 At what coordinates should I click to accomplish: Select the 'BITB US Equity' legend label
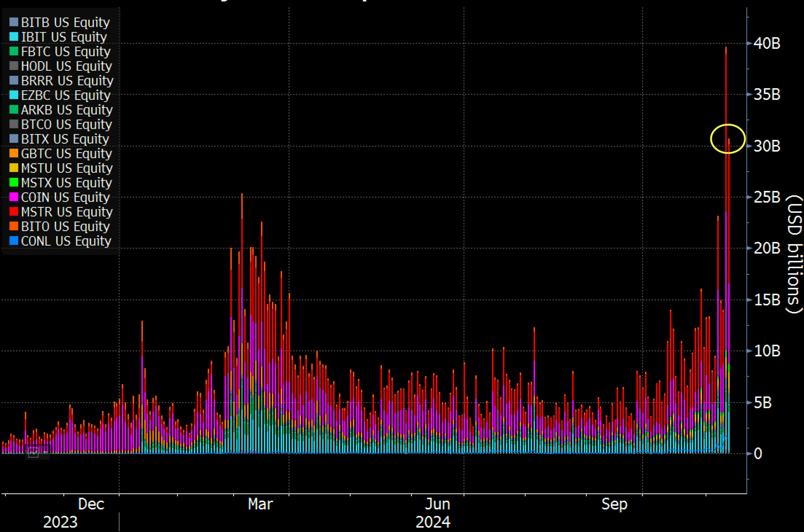(66, 23)
